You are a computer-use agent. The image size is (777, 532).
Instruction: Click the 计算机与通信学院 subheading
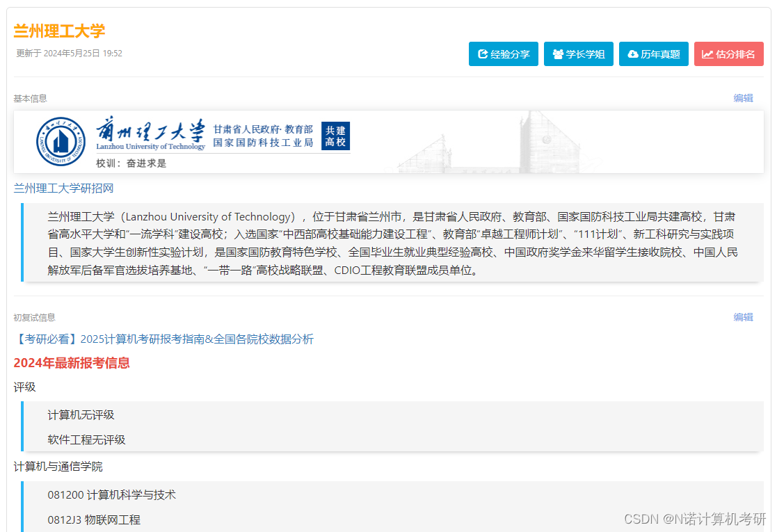pos(58,467)
